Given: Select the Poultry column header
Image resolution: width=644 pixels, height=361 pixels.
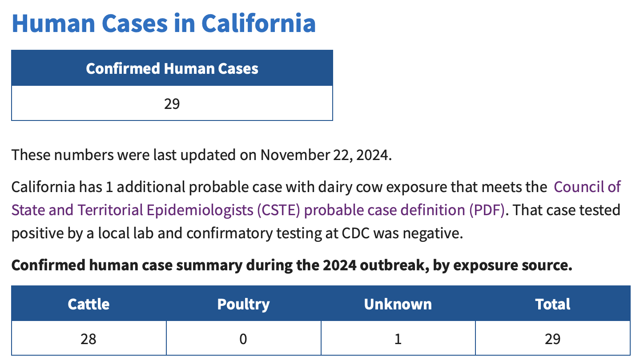Looking at the screenshot, I should (x=244, y=304).
